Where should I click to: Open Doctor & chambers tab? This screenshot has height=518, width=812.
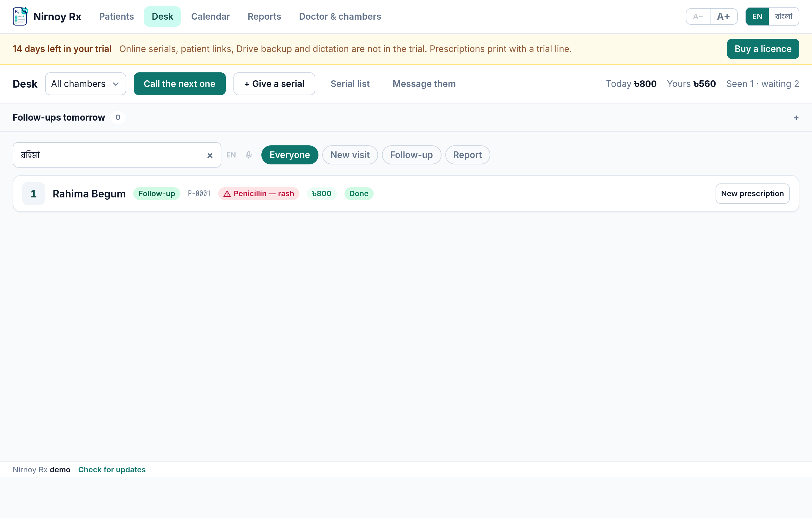pyautogui.click(x=340, y=17)
